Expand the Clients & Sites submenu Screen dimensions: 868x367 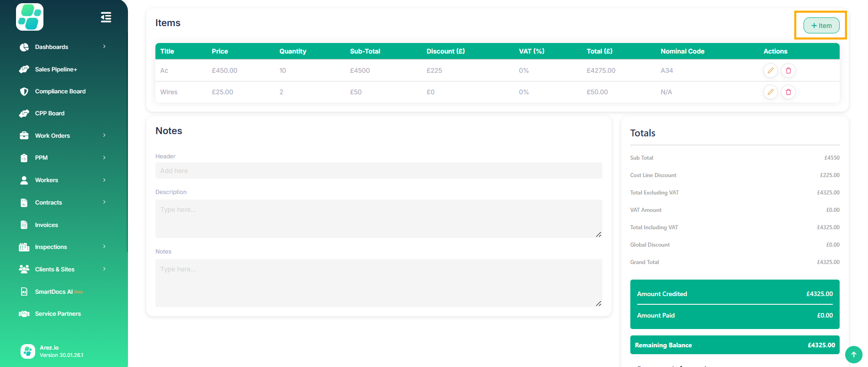(104, 269)
